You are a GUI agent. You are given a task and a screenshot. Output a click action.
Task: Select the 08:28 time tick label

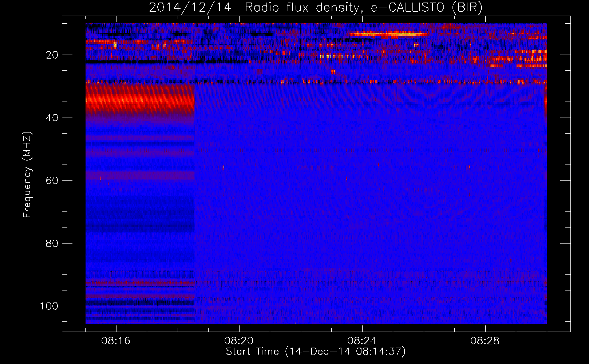485,341
